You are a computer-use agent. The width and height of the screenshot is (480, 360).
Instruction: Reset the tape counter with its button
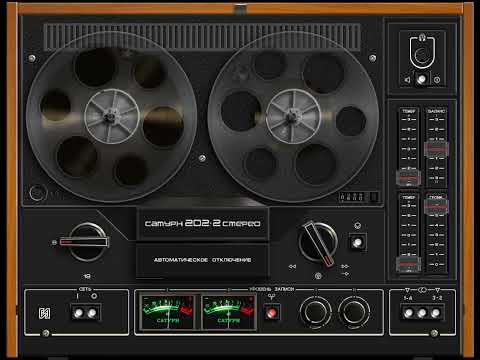click(x=374, y=197)
